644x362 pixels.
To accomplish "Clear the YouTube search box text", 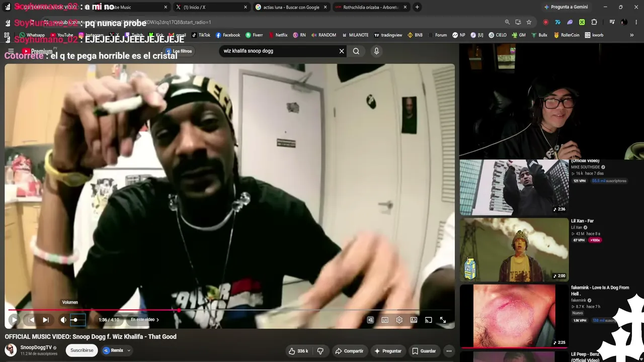I will click(342, 51).
